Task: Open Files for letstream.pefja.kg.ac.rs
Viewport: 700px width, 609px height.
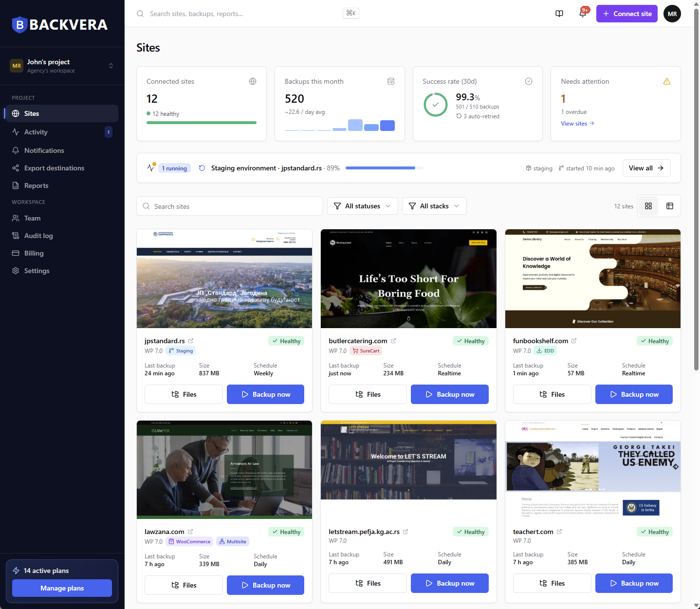Action: 368,583
